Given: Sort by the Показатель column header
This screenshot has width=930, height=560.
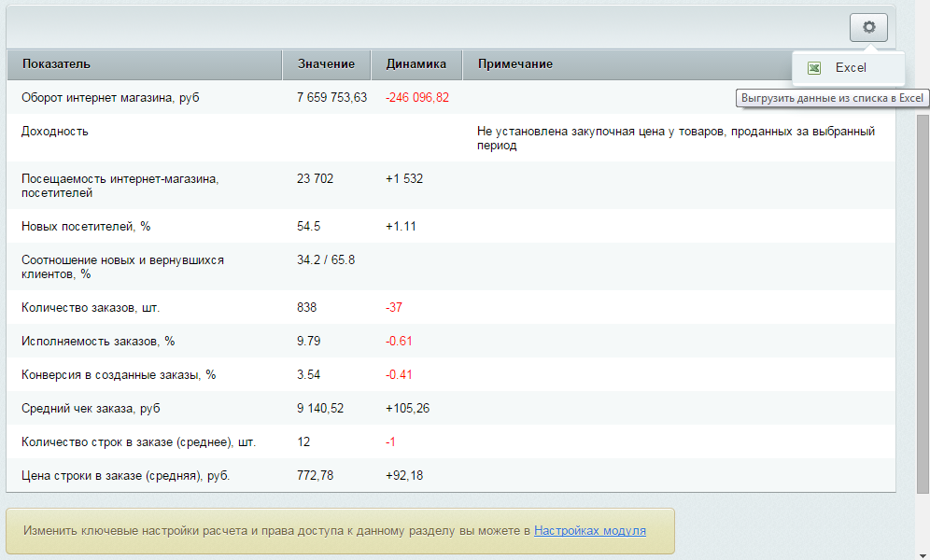Looking at the screenshot, I should click(x=57, y=64).
